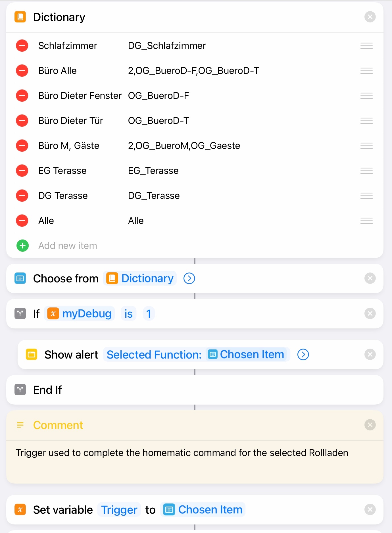Delete the EG Terasse row
Viewport: 392px width, 533px height.
click(x=22, y=171)
